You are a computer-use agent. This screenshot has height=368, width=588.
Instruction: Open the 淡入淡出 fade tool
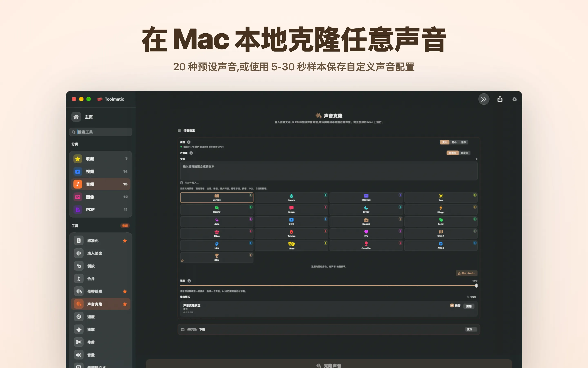coord(101,253)
